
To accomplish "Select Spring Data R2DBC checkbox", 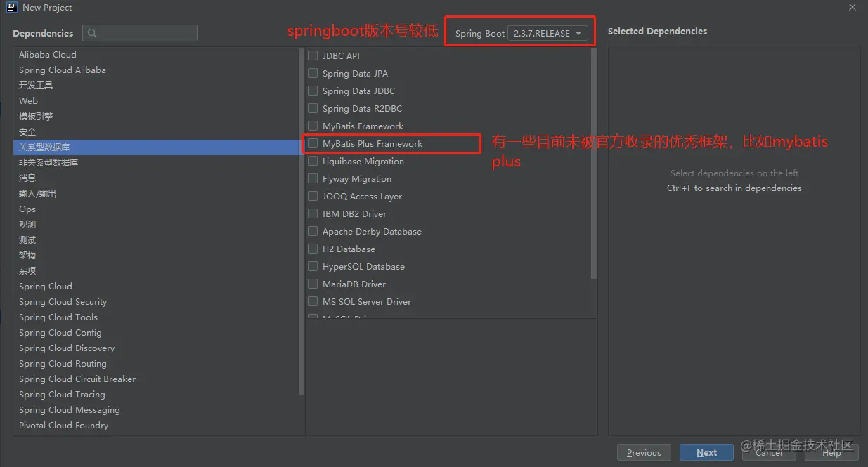I will [x=313, y=108].
